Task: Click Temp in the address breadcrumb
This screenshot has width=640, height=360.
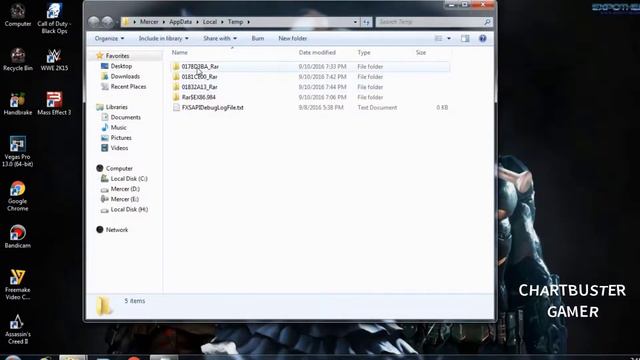Action: point(235,22)
